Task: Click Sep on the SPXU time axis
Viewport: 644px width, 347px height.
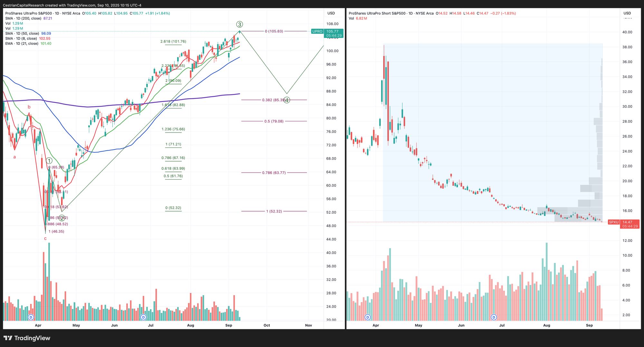Action: coord(589,325)
